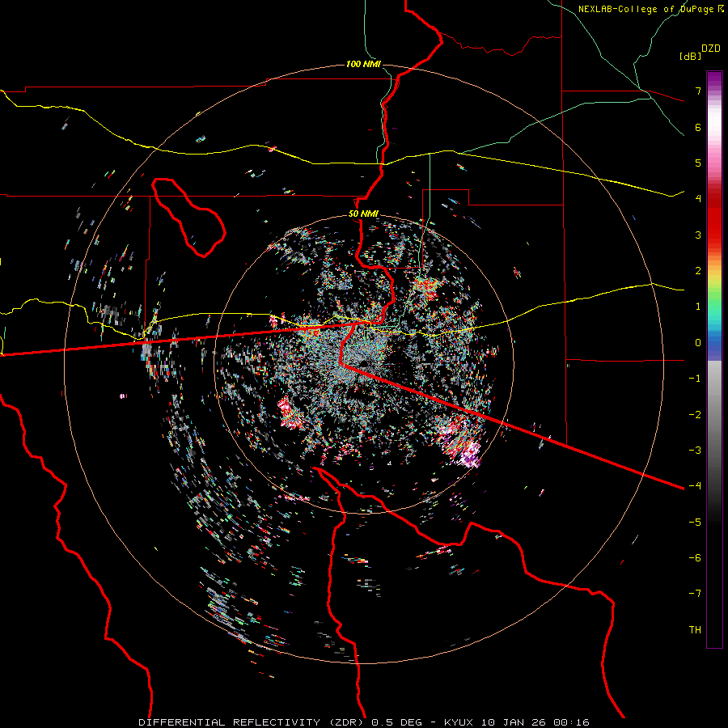Image resolution: width=728 pixels, height=728 pixels.
Task: Click the Differential Reflectivity (ZDR) product title
Action: pyautogui.click(x=253, y=722)
